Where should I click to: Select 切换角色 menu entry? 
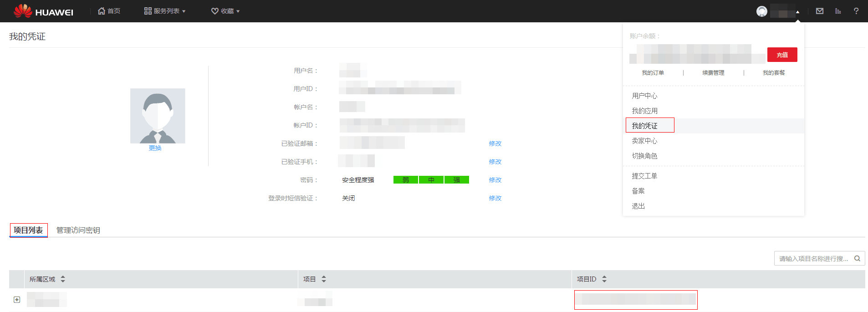[644, 156]
